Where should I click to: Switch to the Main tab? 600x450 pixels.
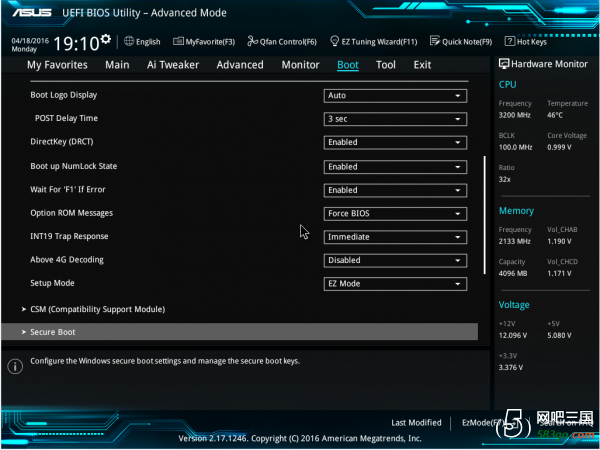coord(117,65)
